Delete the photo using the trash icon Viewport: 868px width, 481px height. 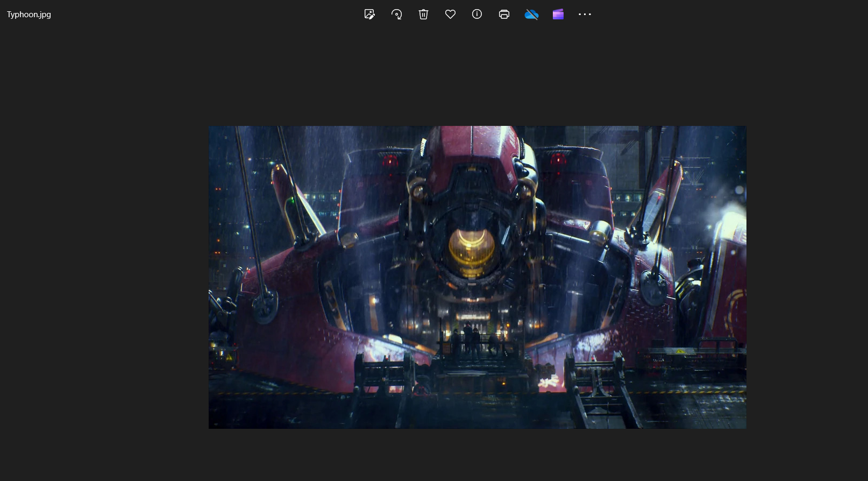424,15
